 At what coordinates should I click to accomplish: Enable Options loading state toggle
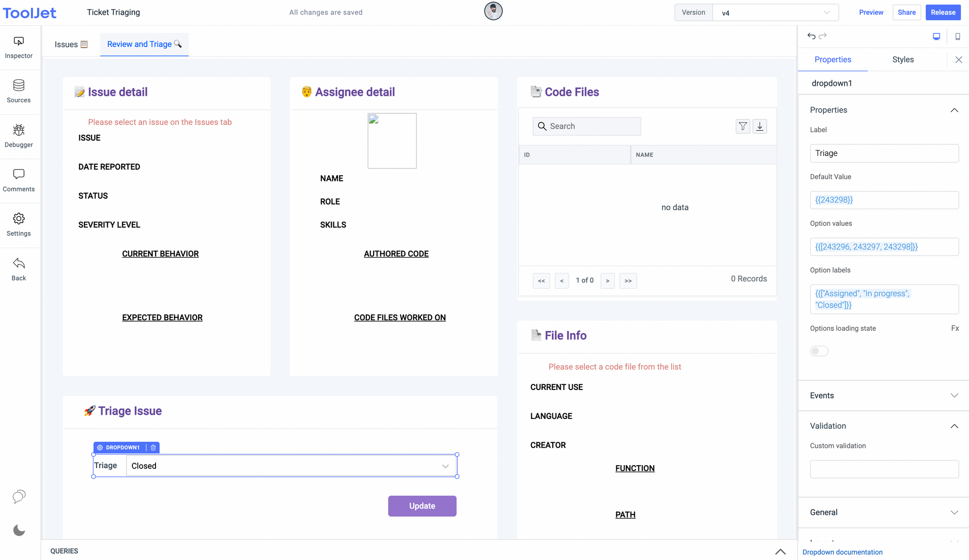click(x=819, y=351)
